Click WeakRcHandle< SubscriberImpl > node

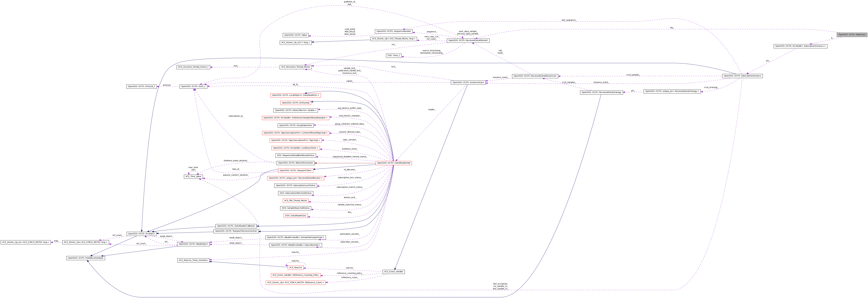pos(295,245)
